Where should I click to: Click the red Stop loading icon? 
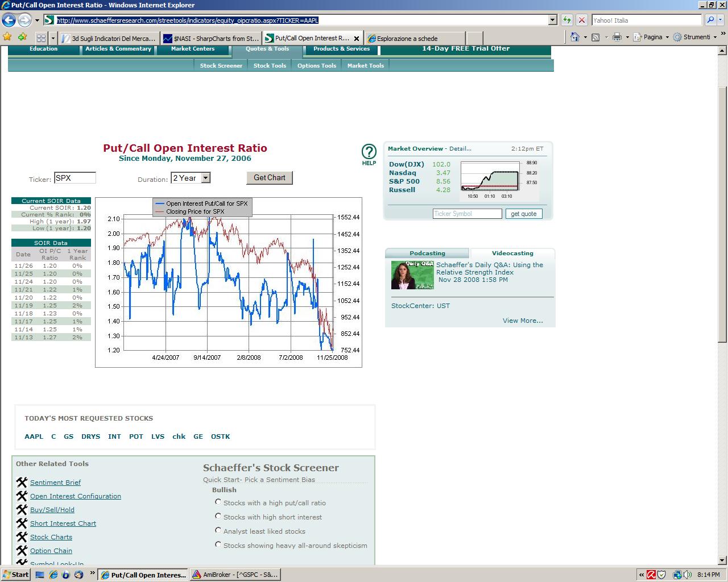point(582,20)
